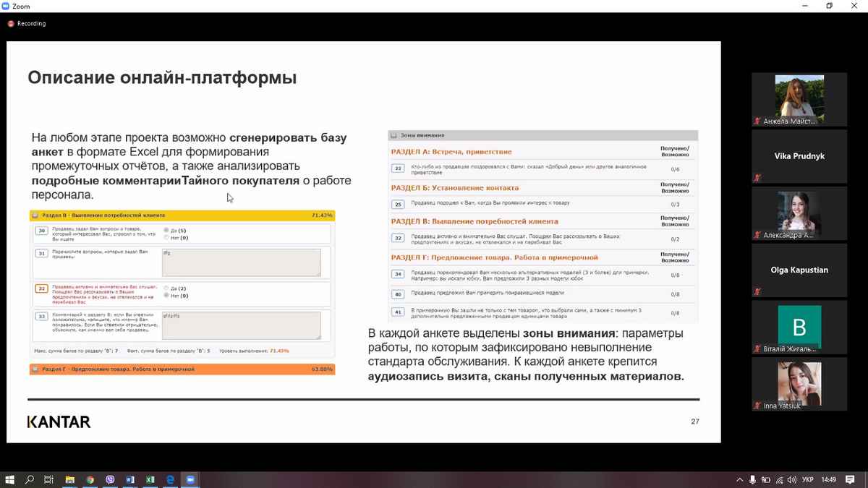This screenshot has width=868, height=488.
Task: Open Viber from the taskbar
Action: [110, 479]
